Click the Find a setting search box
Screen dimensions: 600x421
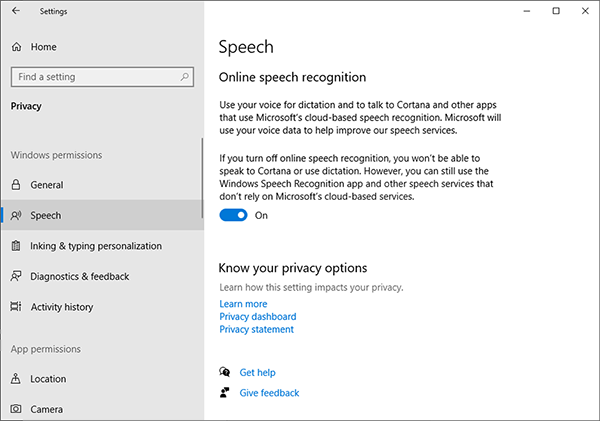(x=95, y=77)
